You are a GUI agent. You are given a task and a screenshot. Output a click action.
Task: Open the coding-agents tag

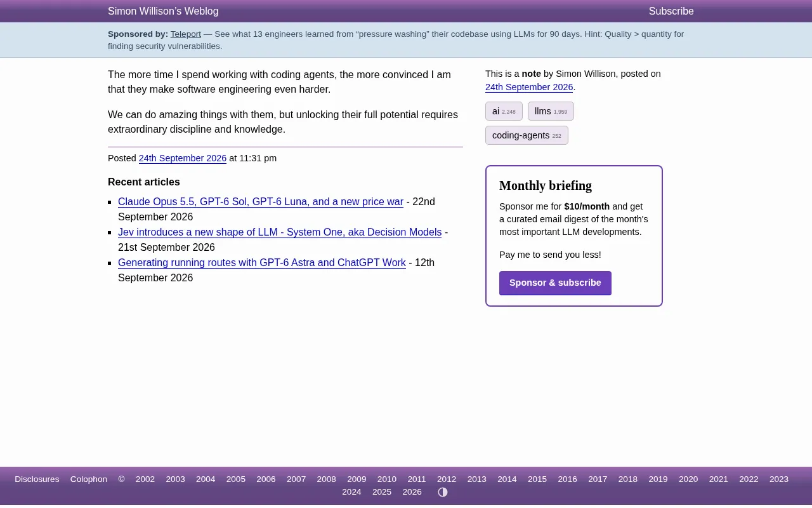pyautogui.click(x=527, y=135)
